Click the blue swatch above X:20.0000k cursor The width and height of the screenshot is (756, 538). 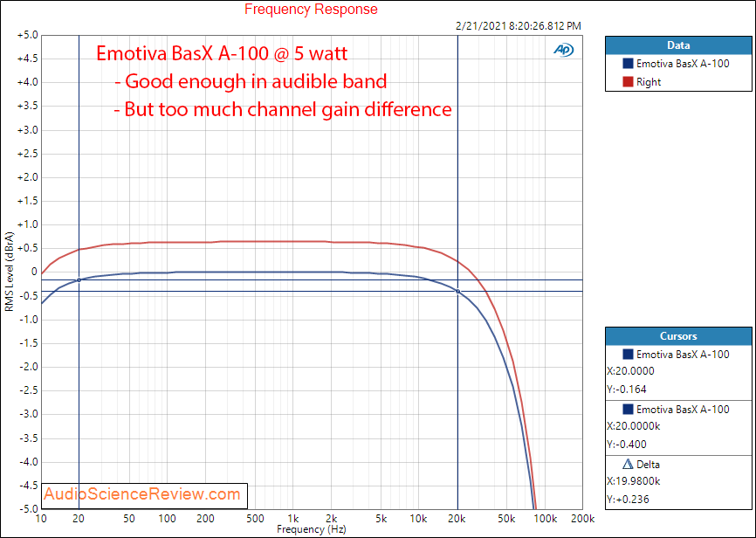tap(628, 409)
